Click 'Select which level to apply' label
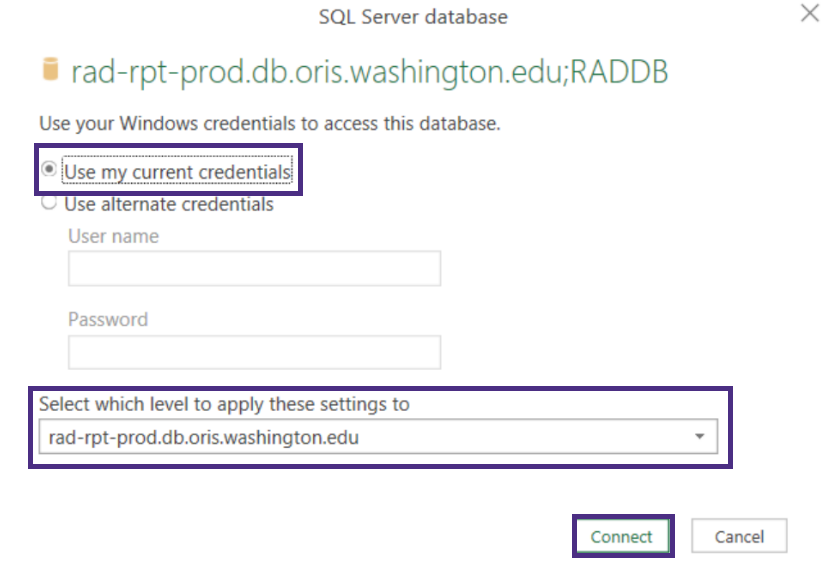 tap(224, 404)
